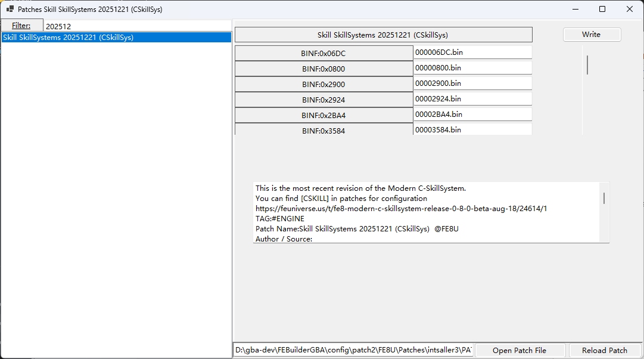Click the 00002BA4.bin filename field
The height and width of the screenshot is (359, 644).
[472, 114]
